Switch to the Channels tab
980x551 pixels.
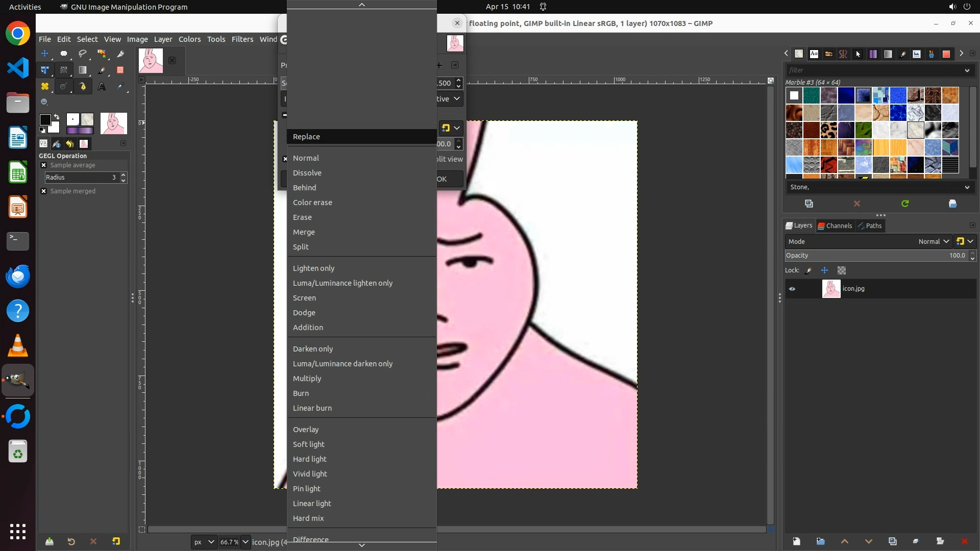[x=835, y=226]
